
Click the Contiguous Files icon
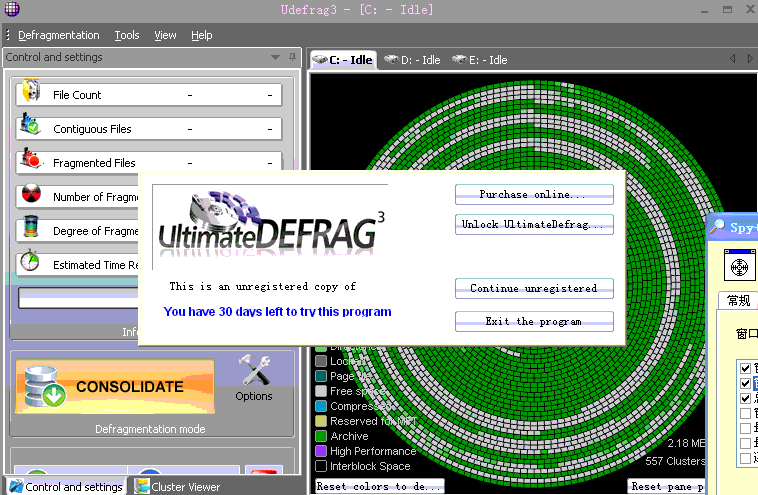[30, 124]
